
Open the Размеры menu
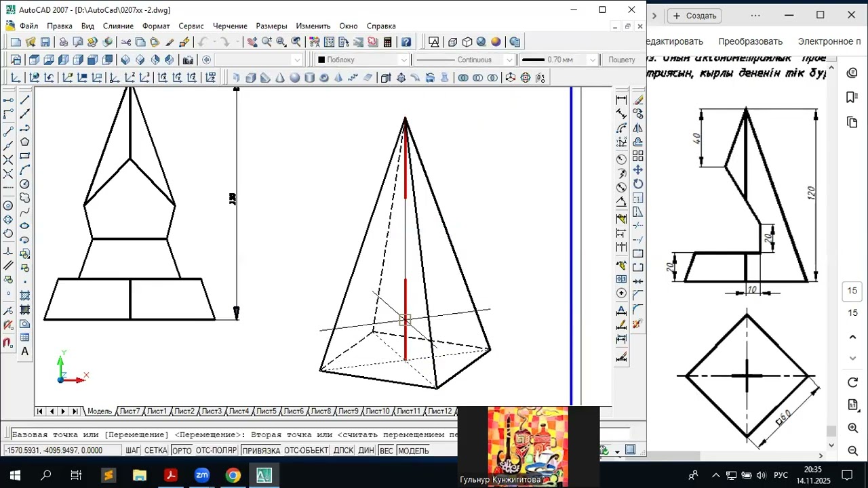[271, 26]
